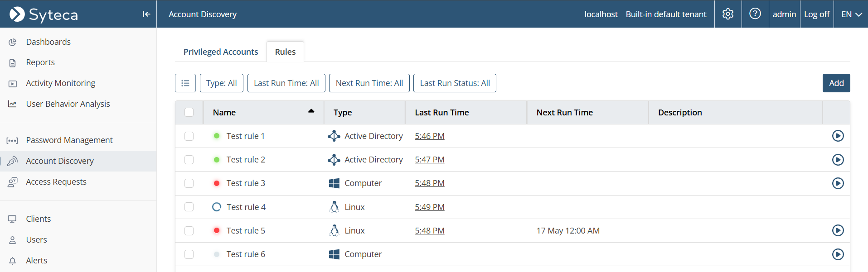Screen dimensions: 868x272
Task: Open settings via the gear icon
Action: click(x=728, y=14)
